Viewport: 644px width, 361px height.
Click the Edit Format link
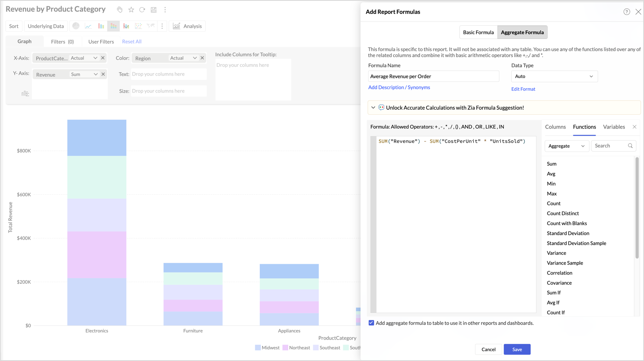523,89
